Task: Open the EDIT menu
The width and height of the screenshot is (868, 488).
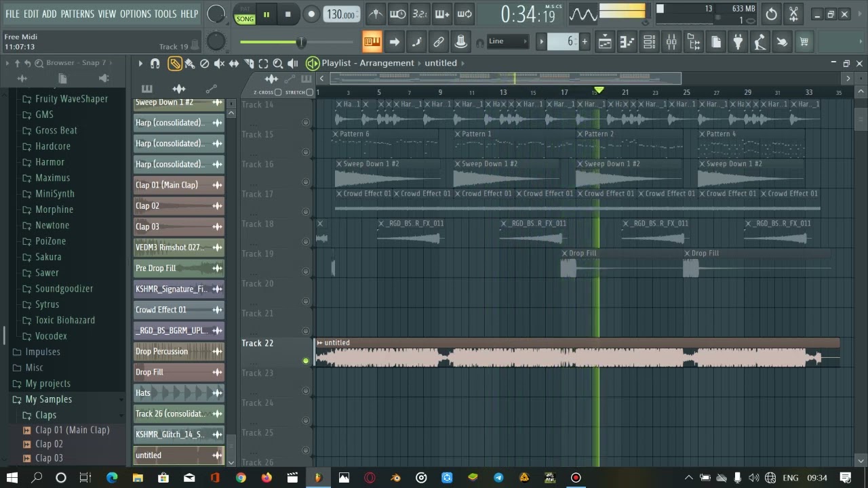Action: tap(31, 14)
